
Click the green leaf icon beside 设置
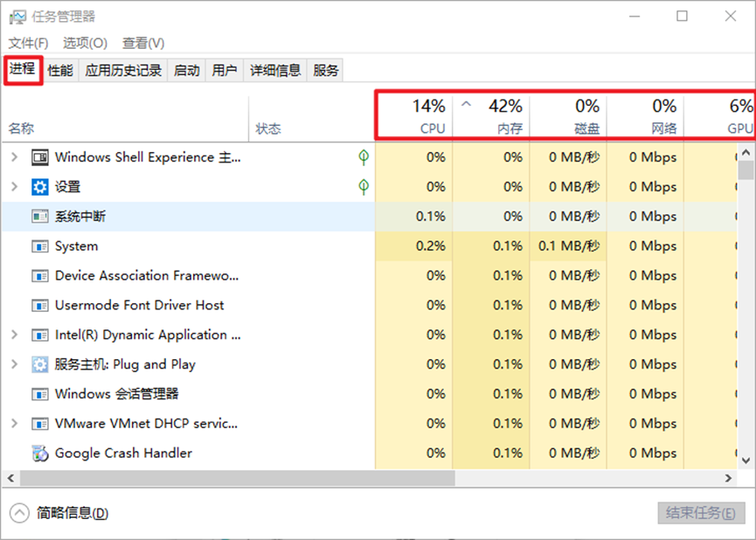364,187
